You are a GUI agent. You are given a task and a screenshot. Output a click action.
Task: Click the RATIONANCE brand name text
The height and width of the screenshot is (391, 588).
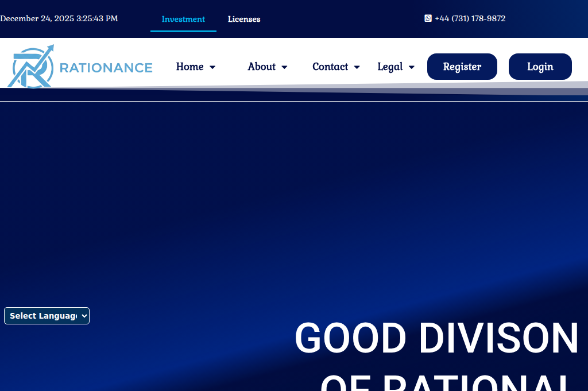pyautogui.click(x=106, y=68)
